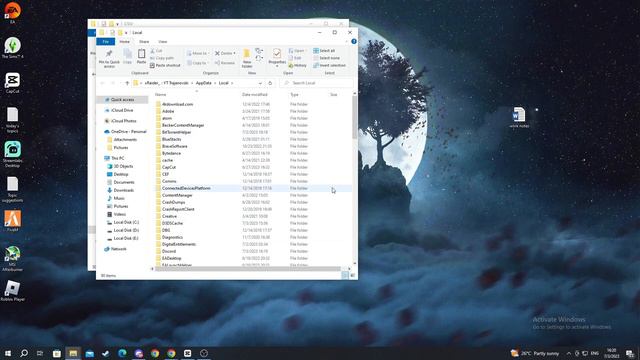Click Copy path in the ribbon
Image resolution: width=640 pixels, height=360 pixels.
[162, 58]
